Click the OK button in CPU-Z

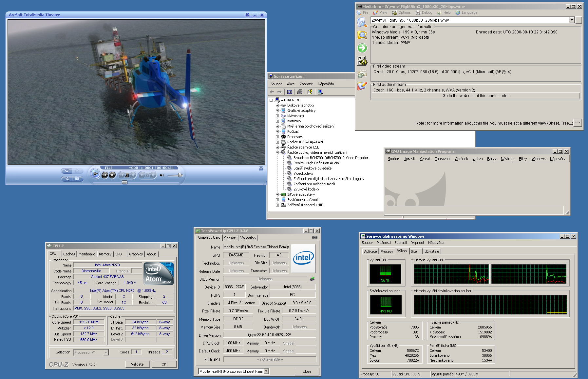click(164, 364)
